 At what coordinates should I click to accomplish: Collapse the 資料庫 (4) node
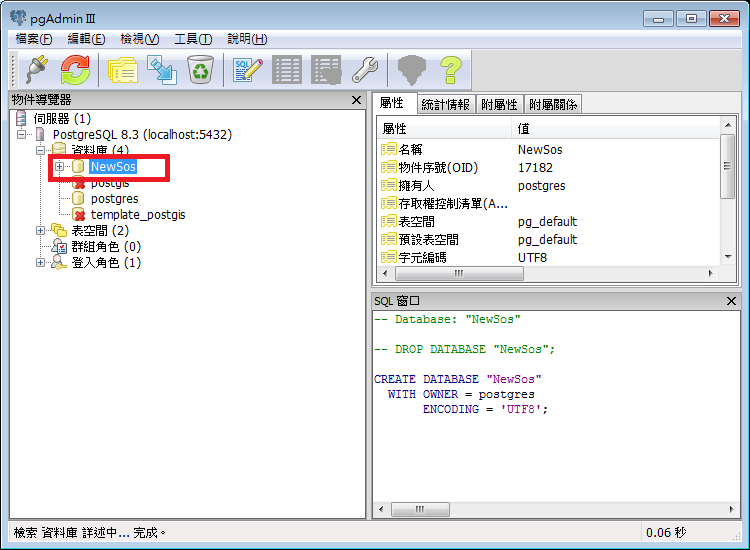[x=41, y=150]
